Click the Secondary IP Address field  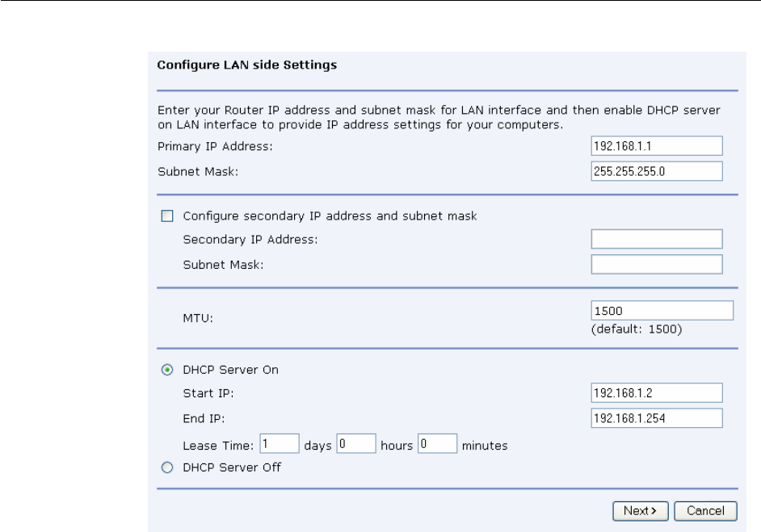(x=657, y=239)
